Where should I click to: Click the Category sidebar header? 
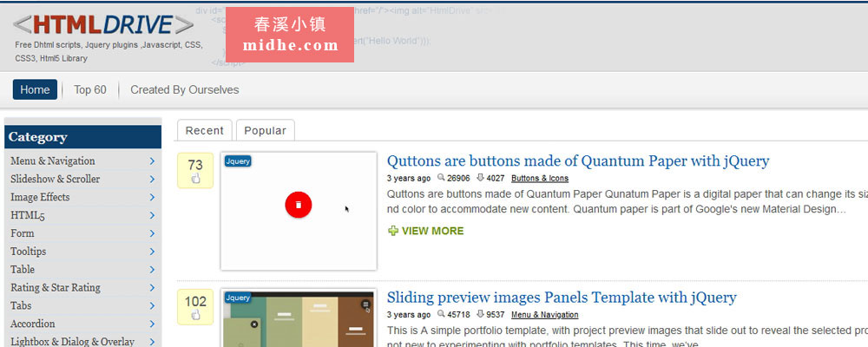coord(83,137)
